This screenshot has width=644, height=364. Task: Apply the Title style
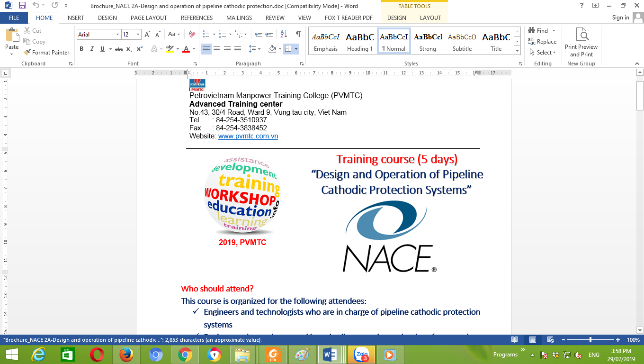pos(496,41)
